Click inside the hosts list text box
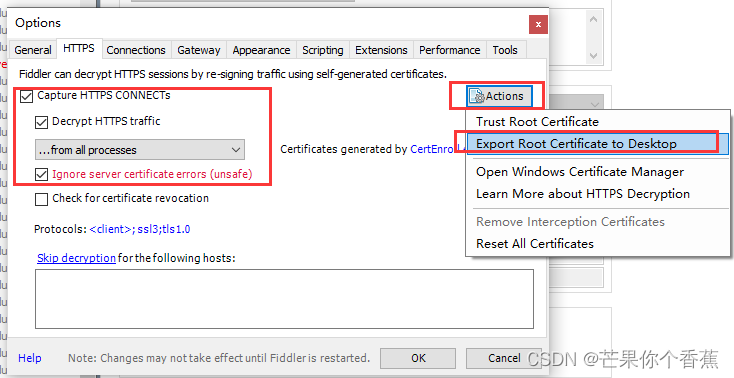Screen dimensions: 734x378 click(x=284, y=299)
